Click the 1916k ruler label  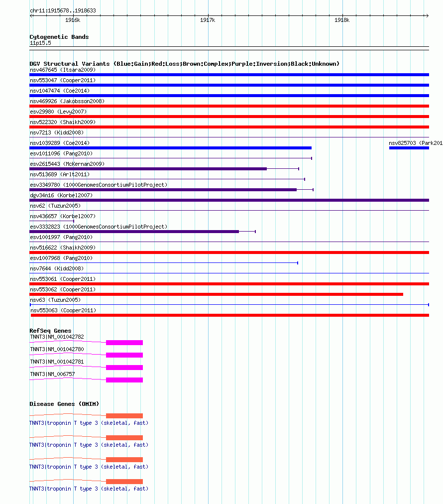coord(73,20)
